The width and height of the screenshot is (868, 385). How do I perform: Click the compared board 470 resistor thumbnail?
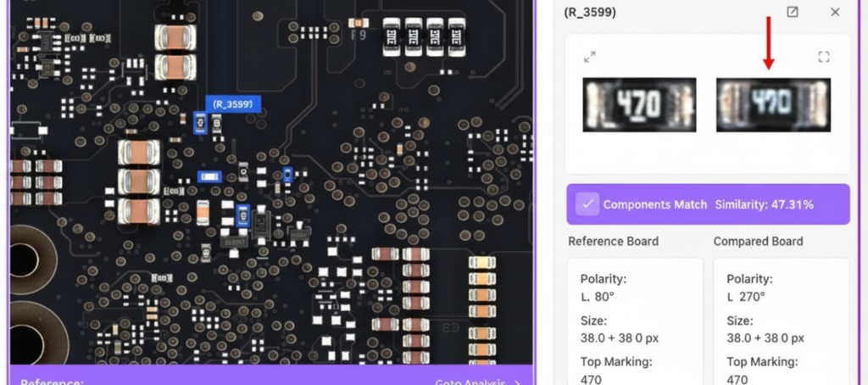click(x=773, y=104)
